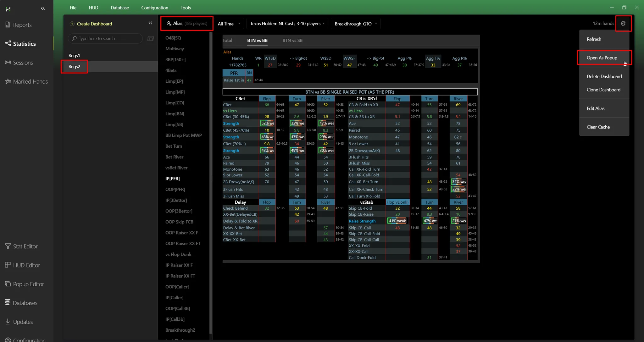Screen dimensions: 644x342
Task: Navigate to the Databases page
Action: 25,303
